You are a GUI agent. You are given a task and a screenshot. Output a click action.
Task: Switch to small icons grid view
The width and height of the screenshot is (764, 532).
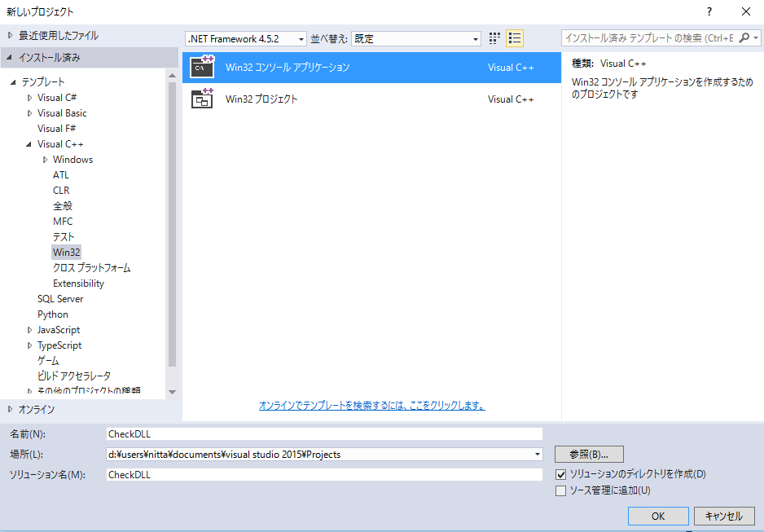pos(494,38)
